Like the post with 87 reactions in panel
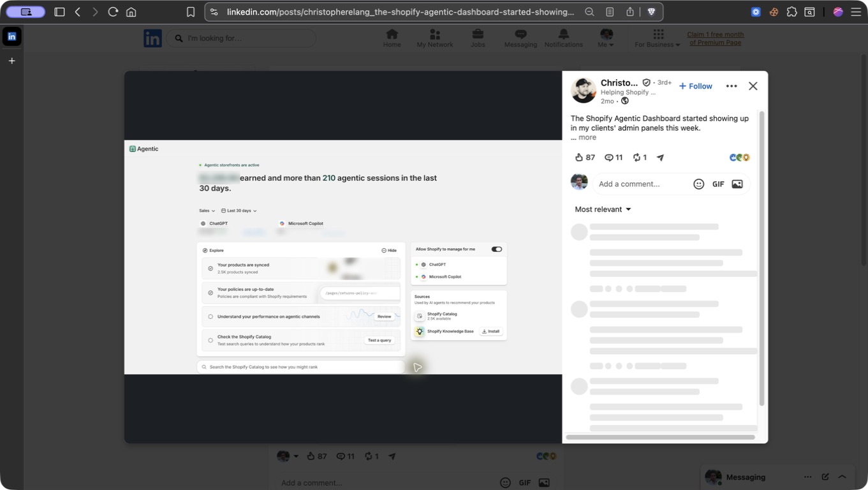This screenshot has height=490, width=868. 585,158
